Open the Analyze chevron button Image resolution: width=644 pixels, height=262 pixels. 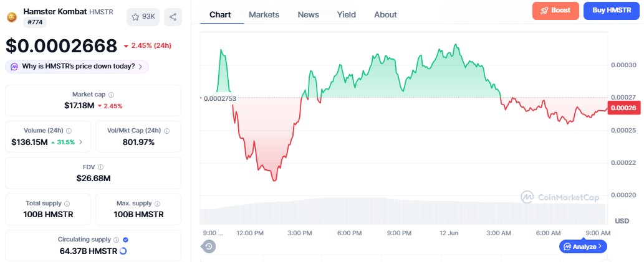583,246
